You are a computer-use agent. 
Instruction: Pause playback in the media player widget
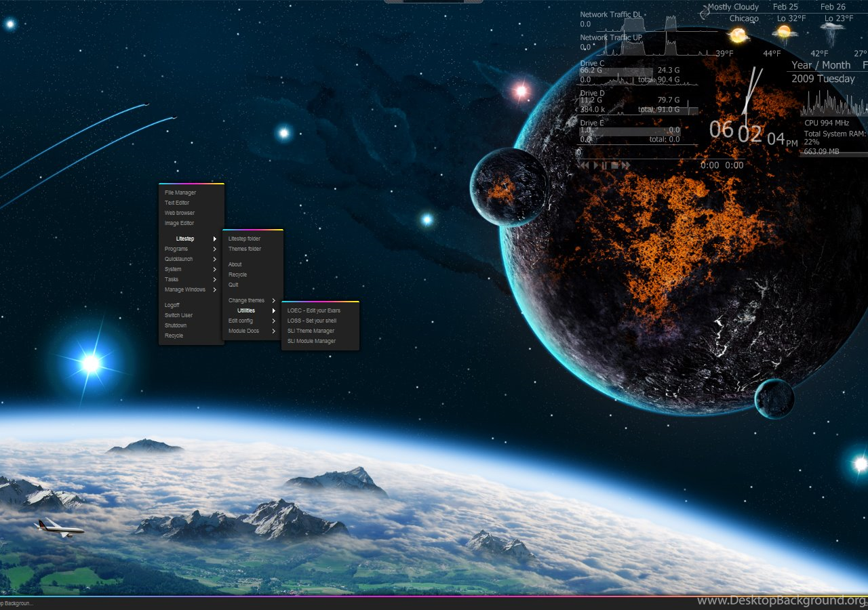pyautogui.click(x=604, y=165)
